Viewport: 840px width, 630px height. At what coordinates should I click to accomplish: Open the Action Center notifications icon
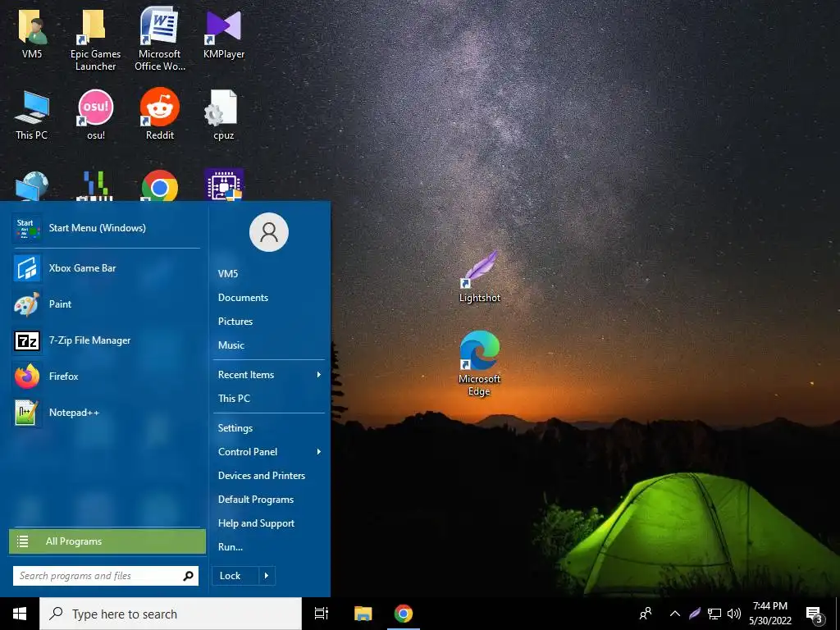(x=814, y=614)
